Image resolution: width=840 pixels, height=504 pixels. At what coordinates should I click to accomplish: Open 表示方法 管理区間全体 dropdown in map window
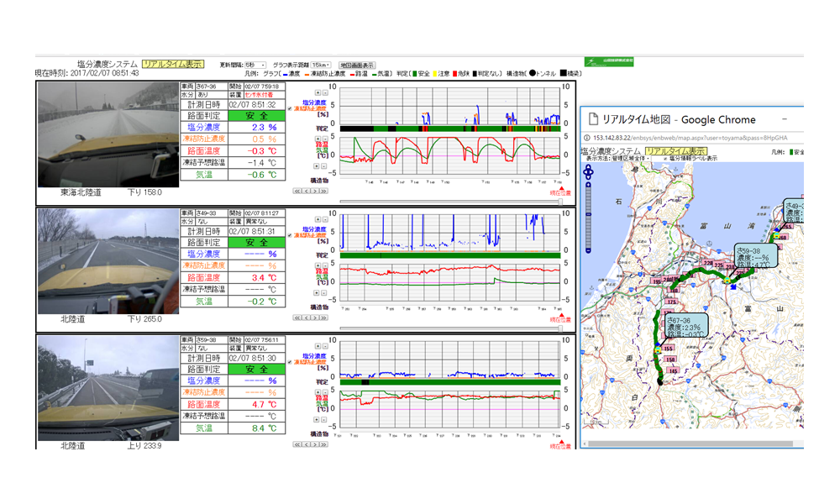pyautogui.click(x=631, y=159)
